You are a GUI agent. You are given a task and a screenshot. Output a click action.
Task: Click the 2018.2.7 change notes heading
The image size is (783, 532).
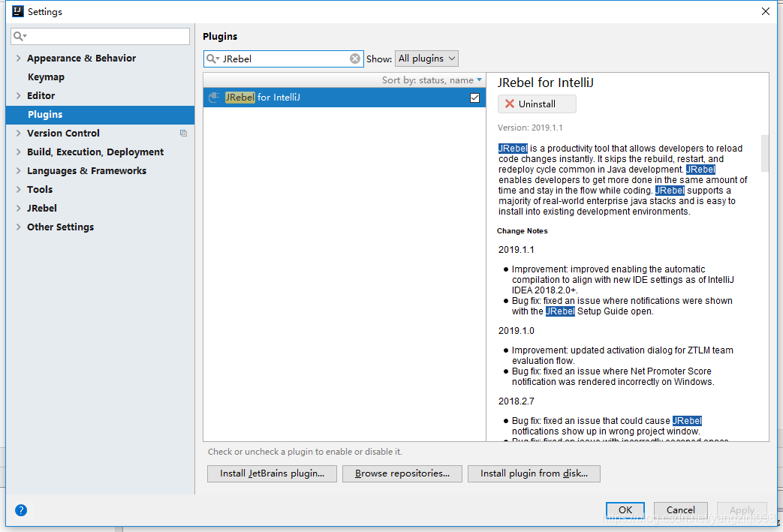516,401
